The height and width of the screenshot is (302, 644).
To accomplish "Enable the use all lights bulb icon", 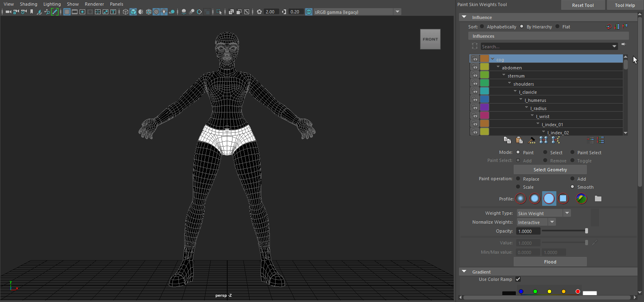I will [x=164, y=12].
